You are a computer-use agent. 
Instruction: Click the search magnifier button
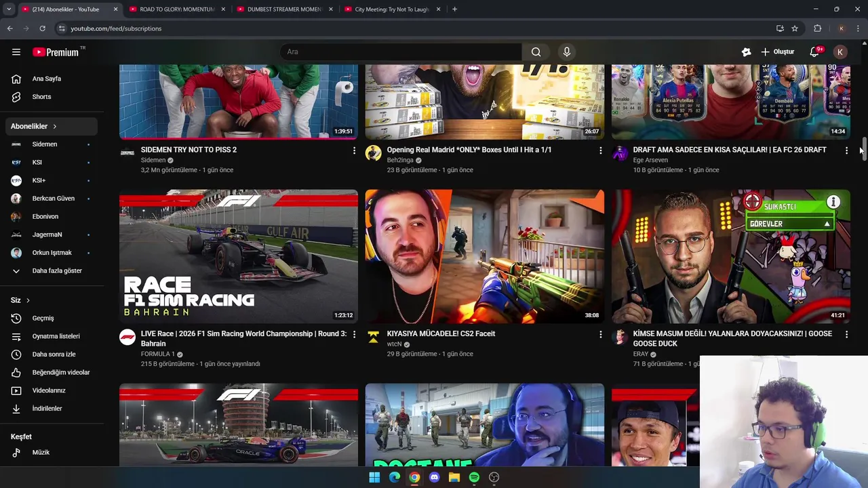click(x=536, y=52)
